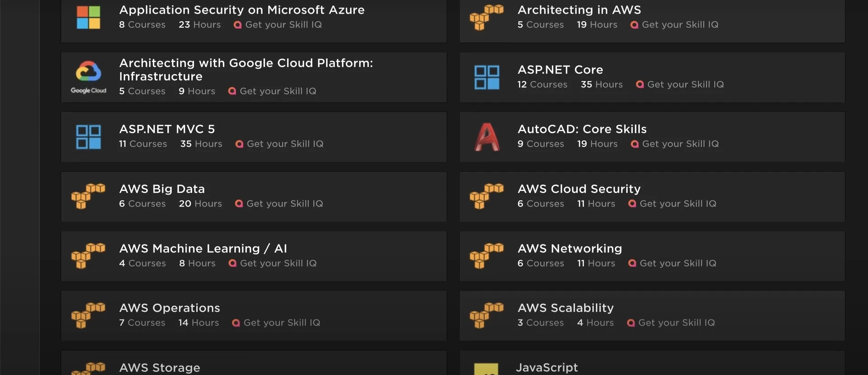Screen dimensions: 868x375
Task: Click Get your Skill IQ for AWS Scalability
Action: coord(677,323)
